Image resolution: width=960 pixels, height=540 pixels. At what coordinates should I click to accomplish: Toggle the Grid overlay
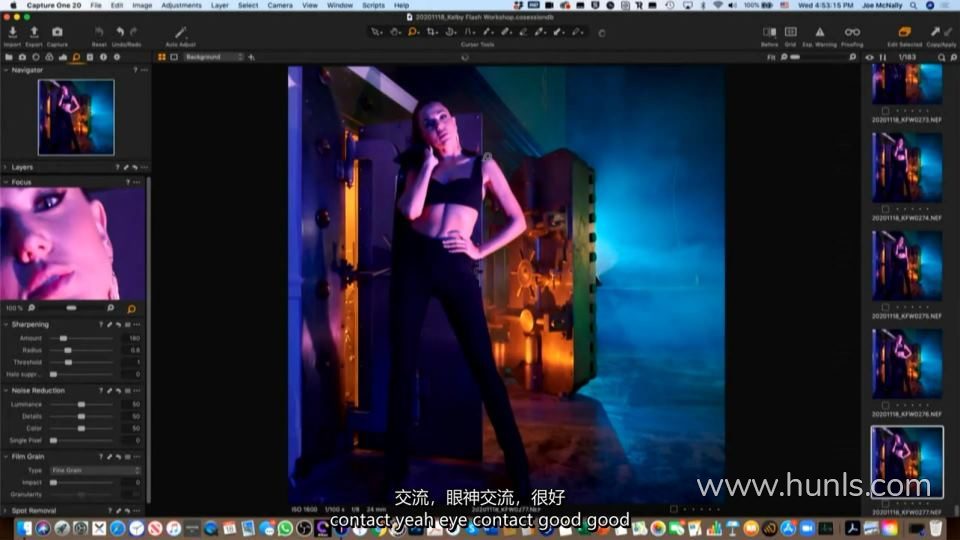click(x=790, y=32)
